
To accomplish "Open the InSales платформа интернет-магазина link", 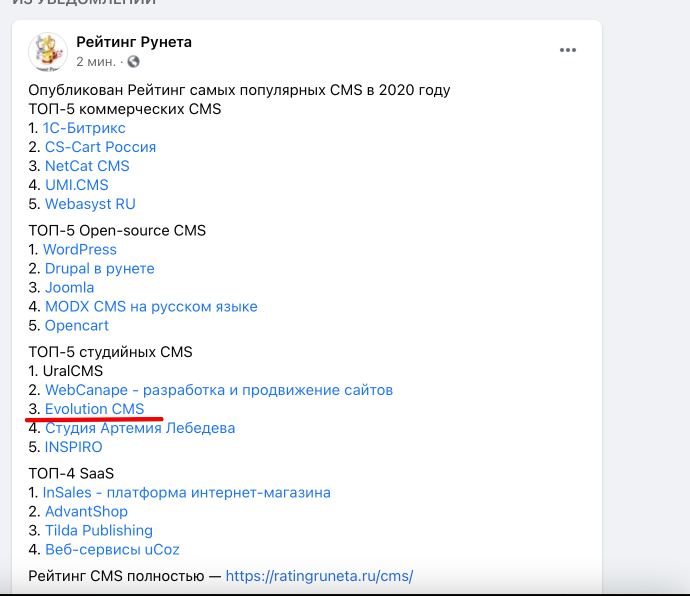I will 187,493.
